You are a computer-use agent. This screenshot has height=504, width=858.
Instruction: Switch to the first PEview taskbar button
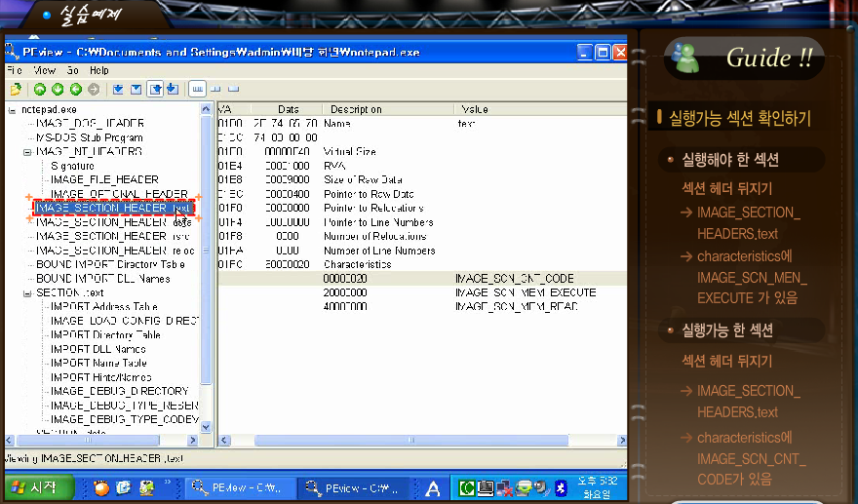point(239,487)
